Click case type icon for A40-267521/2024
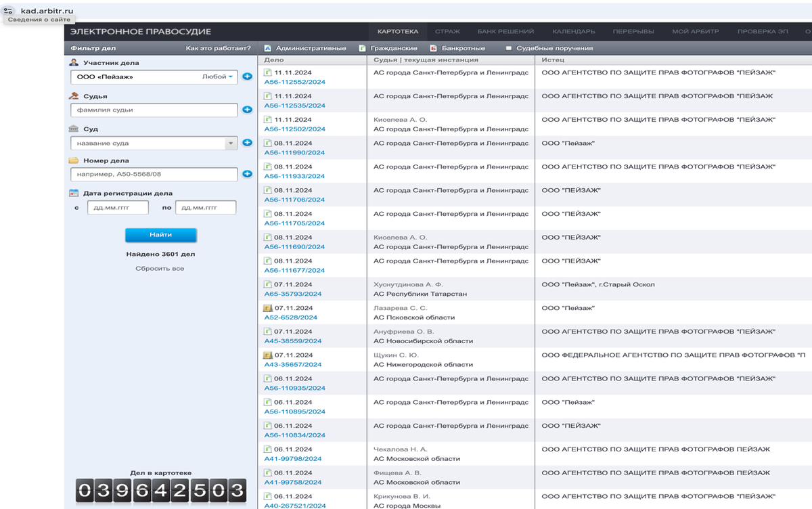 tap(268, 496)
